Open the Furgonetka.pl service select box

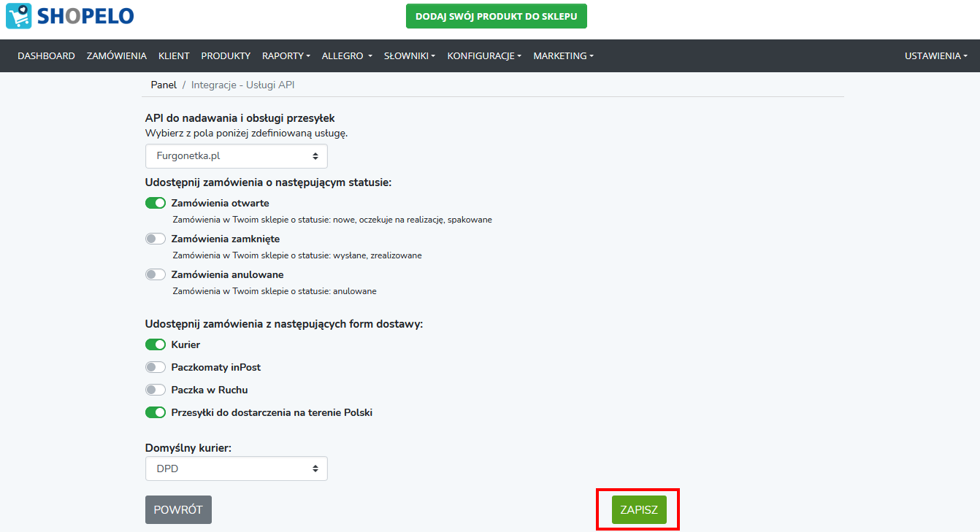pyautogui.click(x=237, y=156)
